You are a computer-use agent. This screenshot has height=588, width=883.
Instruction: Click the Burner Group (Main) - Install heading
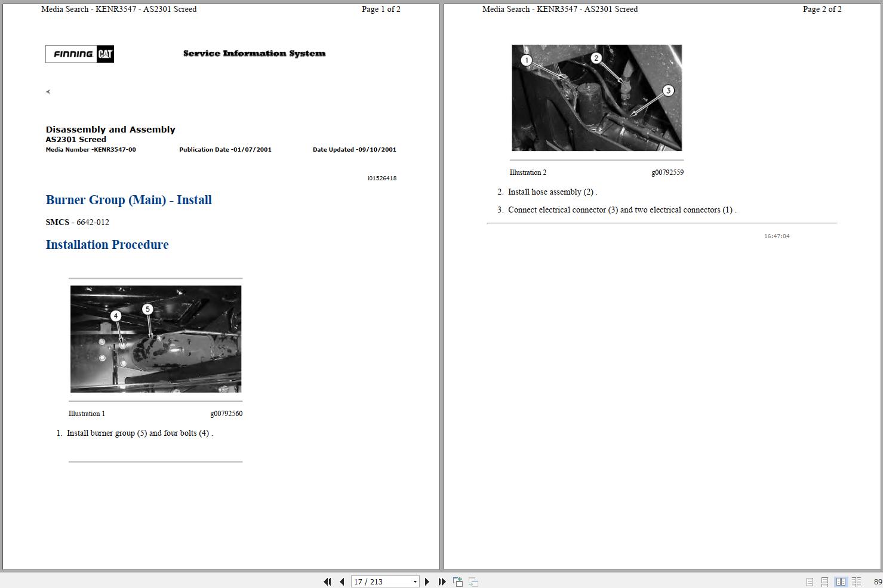pyautogui.click(x=129, y=200)
